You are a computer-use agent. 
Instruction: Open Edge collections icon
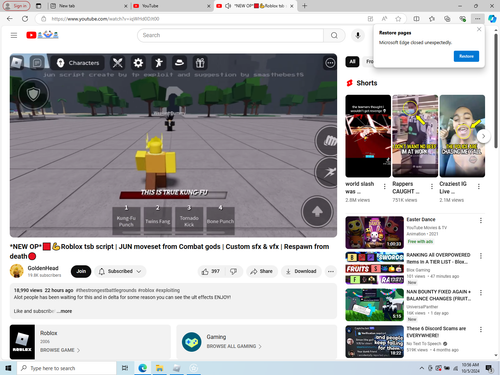coord(447,19)
